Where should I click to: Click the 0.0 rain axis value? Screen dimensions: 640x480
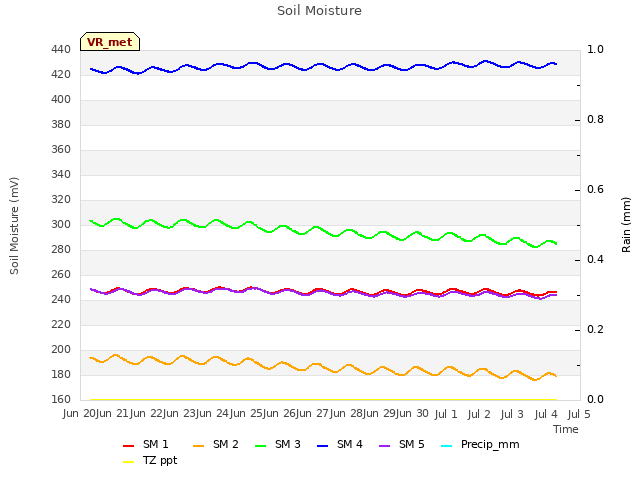595,399
